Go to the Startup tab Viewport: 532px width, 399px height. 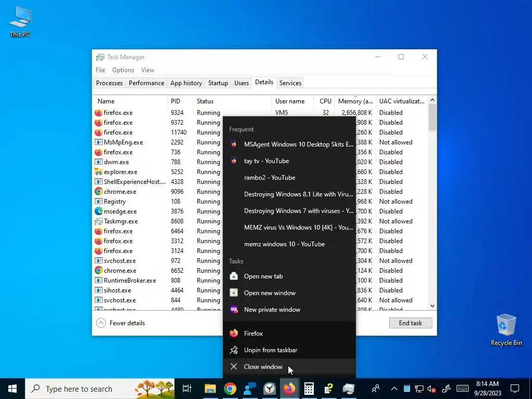click(218, 83)
